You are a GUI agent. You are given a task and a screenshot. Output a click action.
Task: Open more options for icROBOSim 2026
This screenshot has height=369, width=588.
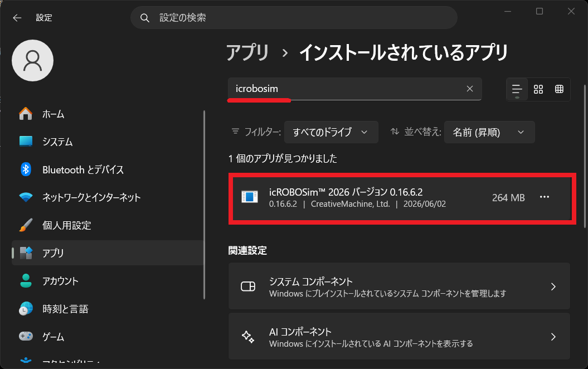point(544,197)
